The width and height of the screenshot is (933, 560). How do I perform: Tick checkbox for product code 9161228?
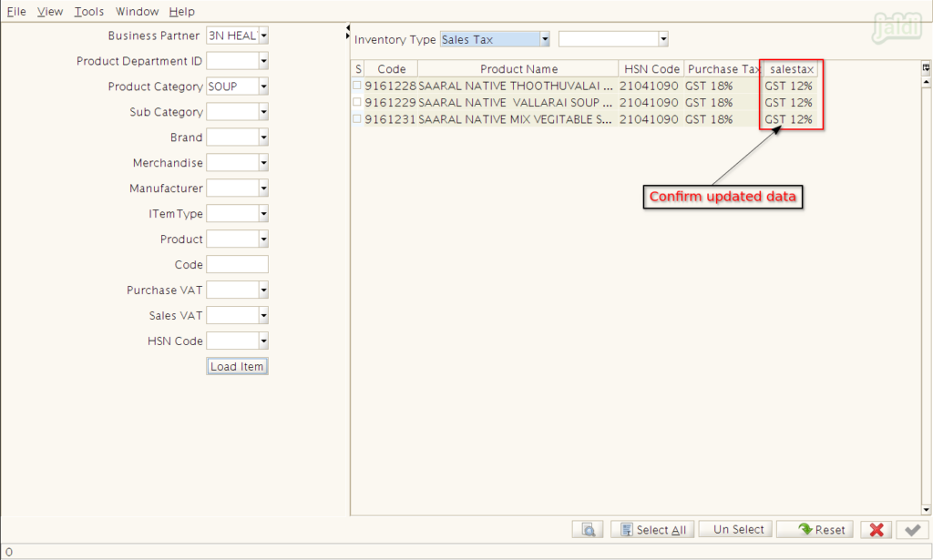pyautogui.click(x=357, y=86)
